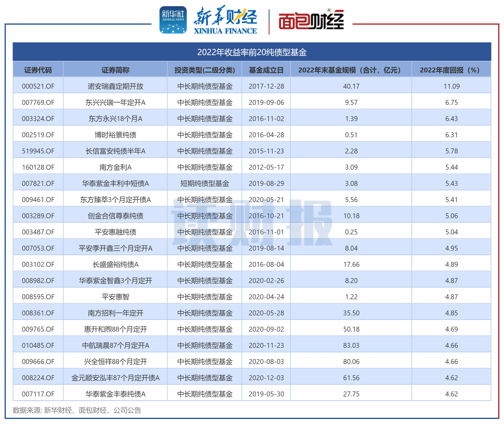Click the 金元顺安泓丰87个月定开债A name cell
The width and height of the screenshot is (504, 424).
click(115, 378)
